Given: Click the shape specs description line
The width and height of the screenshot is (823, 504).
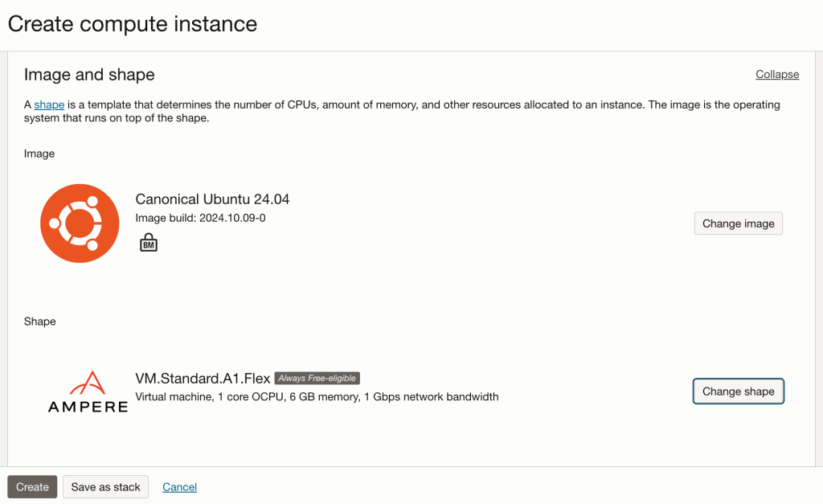Looking at the screenshot, I should click(x=317, y=396).
